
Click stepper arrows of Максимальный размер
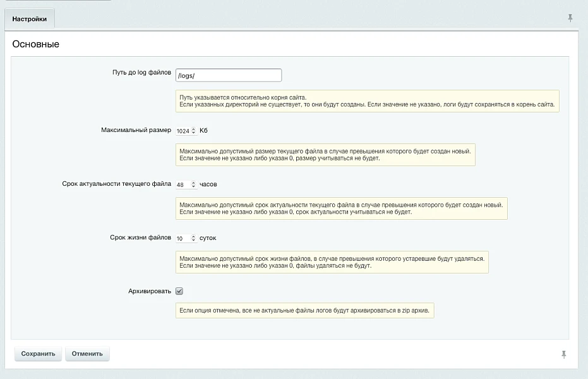click(193, 131)
